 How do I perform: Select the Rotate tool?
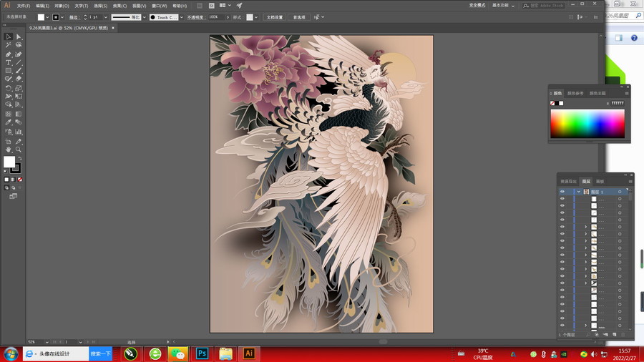click(x=8, y=88)
